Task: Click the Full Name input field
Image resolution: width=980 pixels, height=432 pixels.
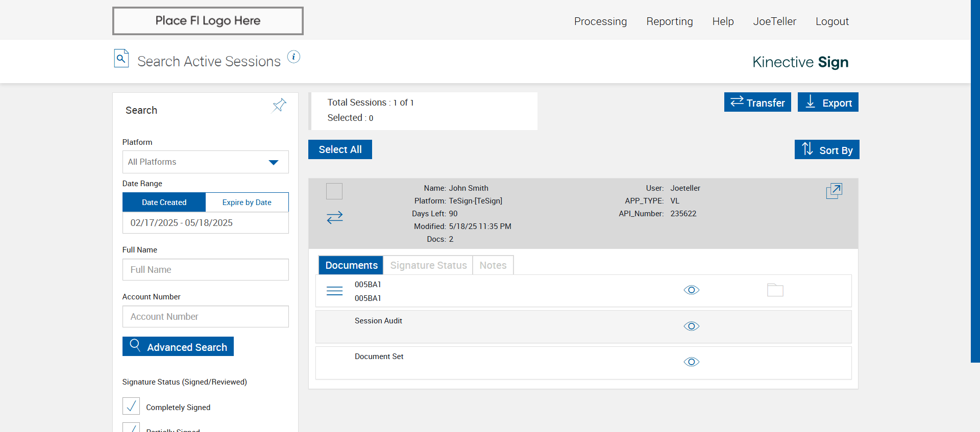Action: pos(205,270)
